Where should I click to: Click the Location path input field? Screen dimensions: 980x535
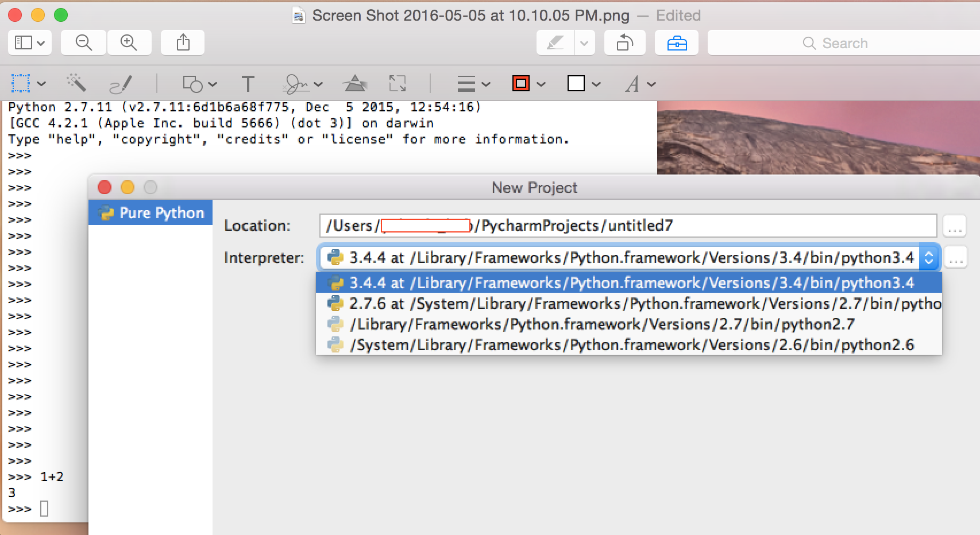(x=628, y=226)
